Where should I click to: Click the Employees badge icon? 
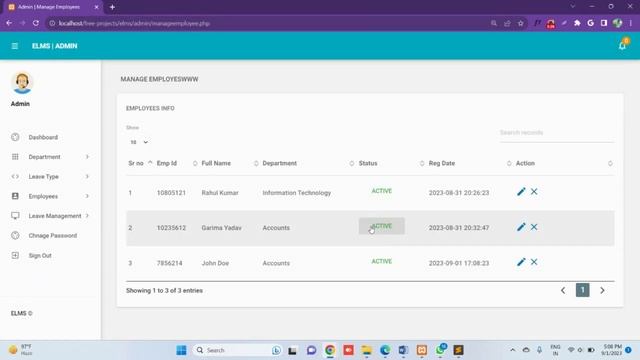[15, 196]
